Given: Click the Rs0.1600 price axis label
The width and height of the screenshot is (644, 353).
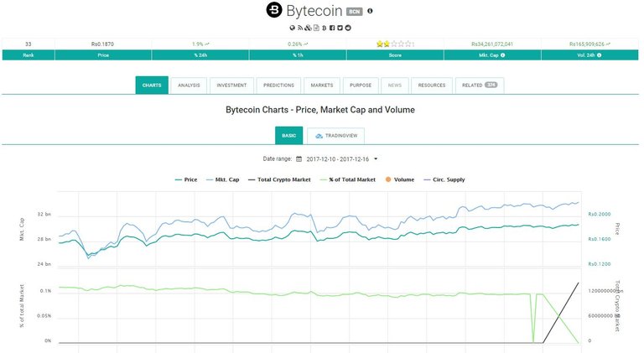Looking at the screenshot, I should point(600,239).
